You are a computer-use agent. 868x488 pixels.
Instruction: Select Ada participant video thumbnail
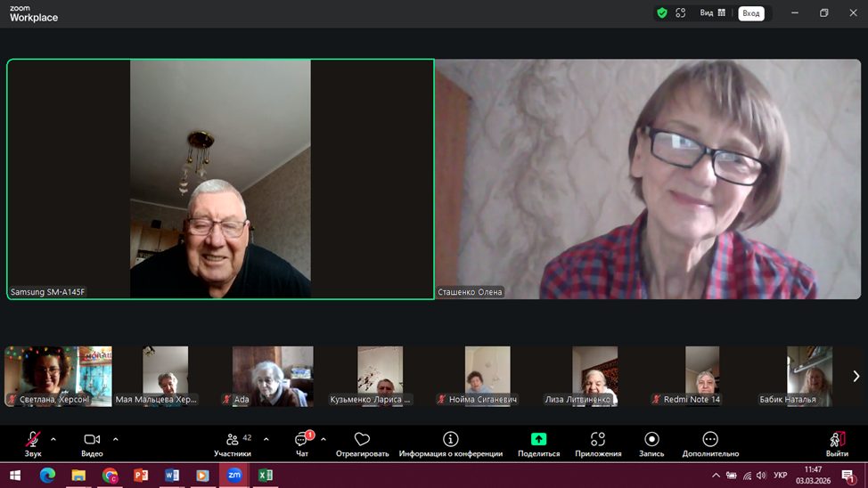(x=273, y=376)
